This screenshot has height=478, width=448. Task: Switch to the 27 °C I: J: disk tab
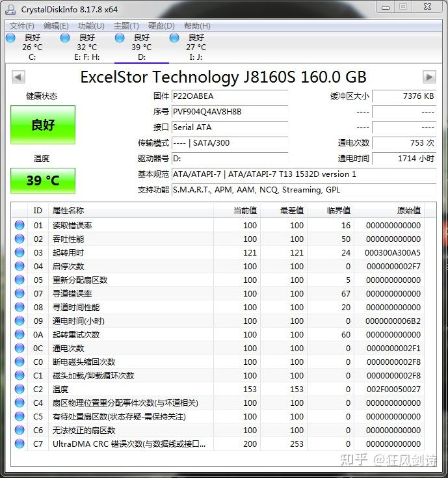pyautogui.click(x=196, y=47)
